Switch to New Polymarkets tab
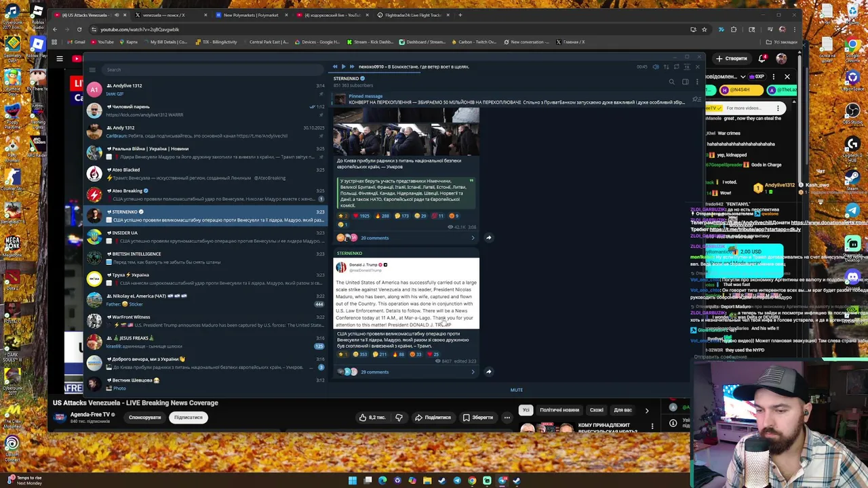868x488 pixels. click(x=251, y=15)
